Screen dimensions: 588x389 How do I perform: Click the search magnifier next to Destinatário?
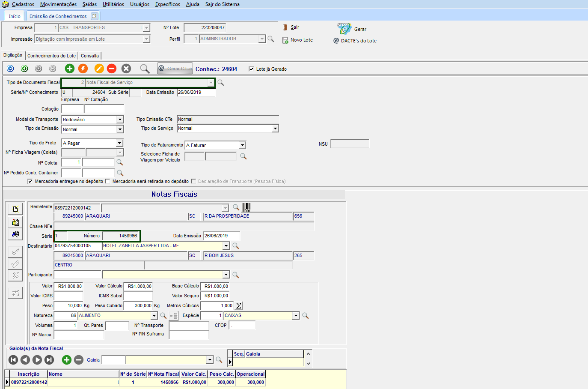(235, 246)
